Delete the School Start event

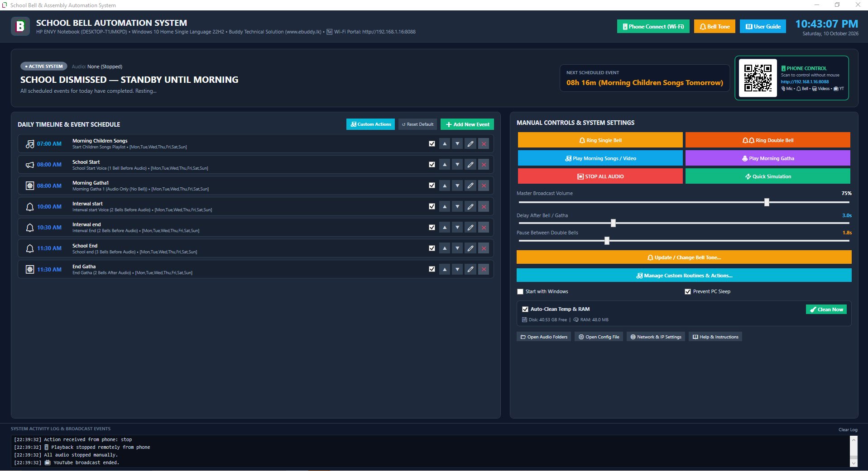(x=484, y=165)
